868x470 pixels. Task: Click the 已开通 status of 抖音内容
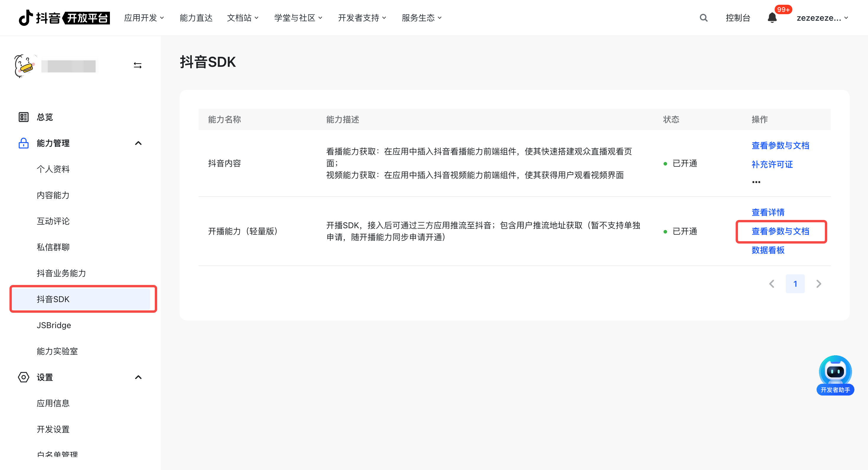[x=680, y=163]
